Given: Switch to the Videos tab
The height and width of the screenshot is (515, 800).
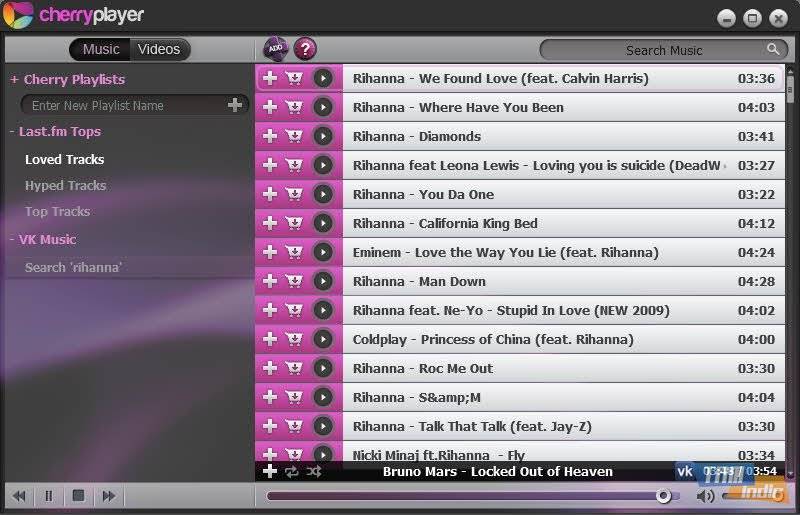Looking at the screenshot, I should coord(159,49).
